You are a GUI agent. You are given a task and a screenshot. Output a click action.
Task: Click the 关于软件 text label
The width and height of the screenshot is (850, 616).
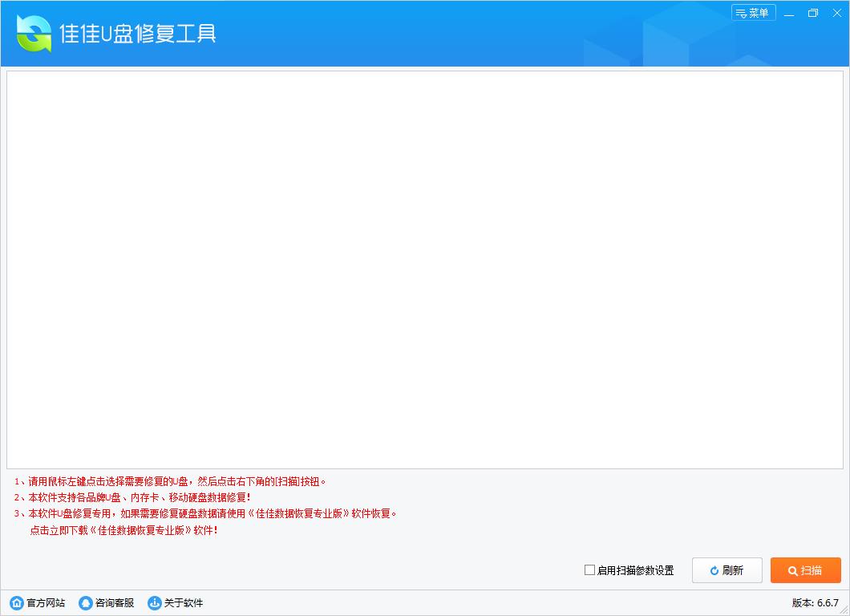pos(184,603)
